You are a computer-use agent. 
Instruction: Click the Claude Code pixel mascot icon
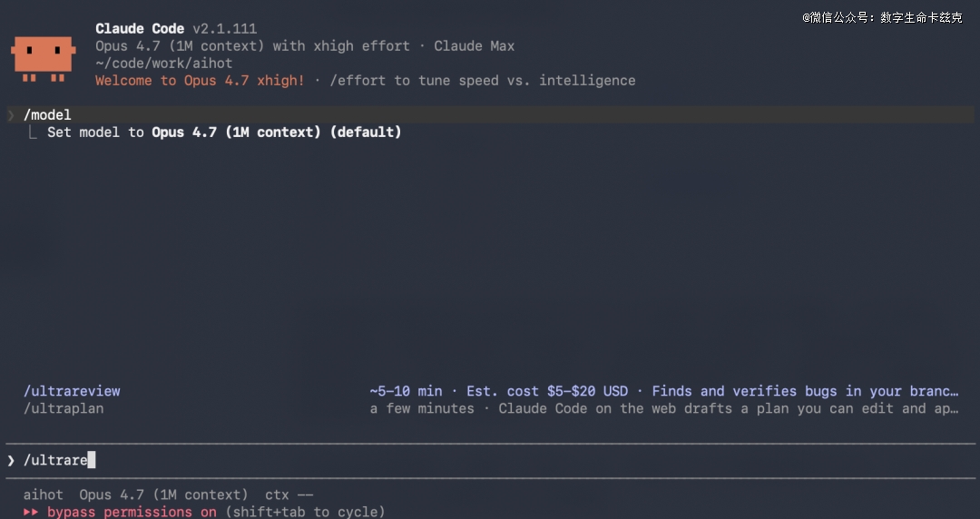point(42,56)
